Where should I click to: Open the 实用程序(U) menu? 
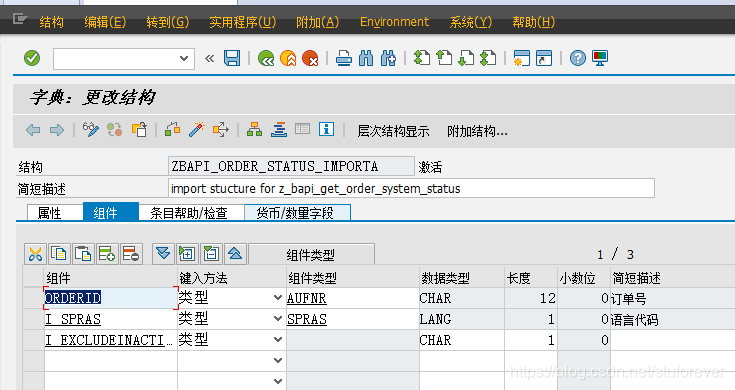click(x=242, y=22)
